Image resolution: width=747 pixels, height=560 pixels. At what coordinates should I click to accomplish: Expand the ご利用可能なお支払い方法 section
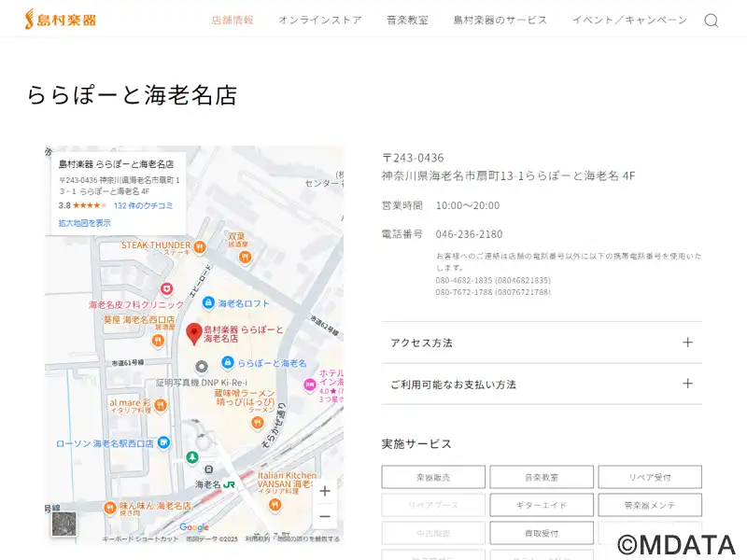pos(542,384)
